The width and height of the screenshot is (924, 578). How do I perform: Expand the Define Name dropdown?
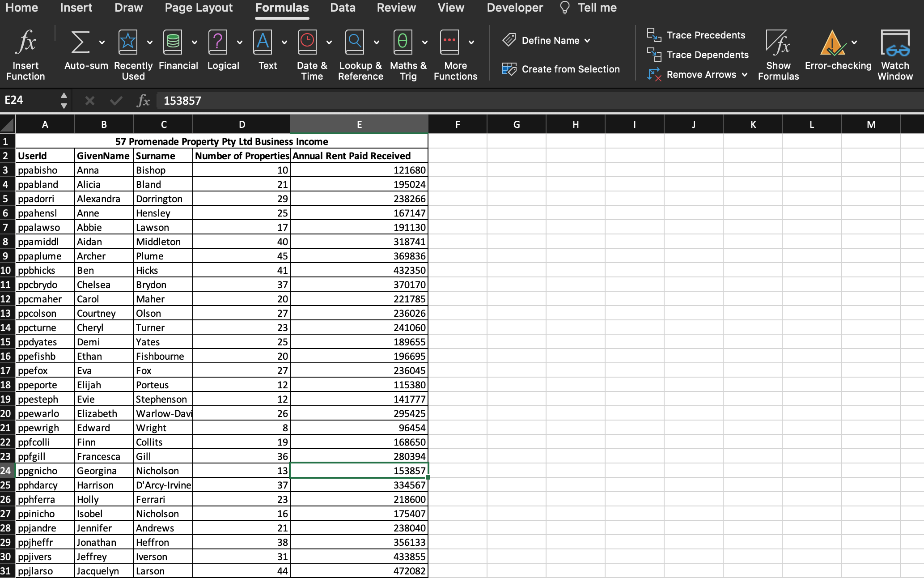pyautogui.click(x=587, y=41)
